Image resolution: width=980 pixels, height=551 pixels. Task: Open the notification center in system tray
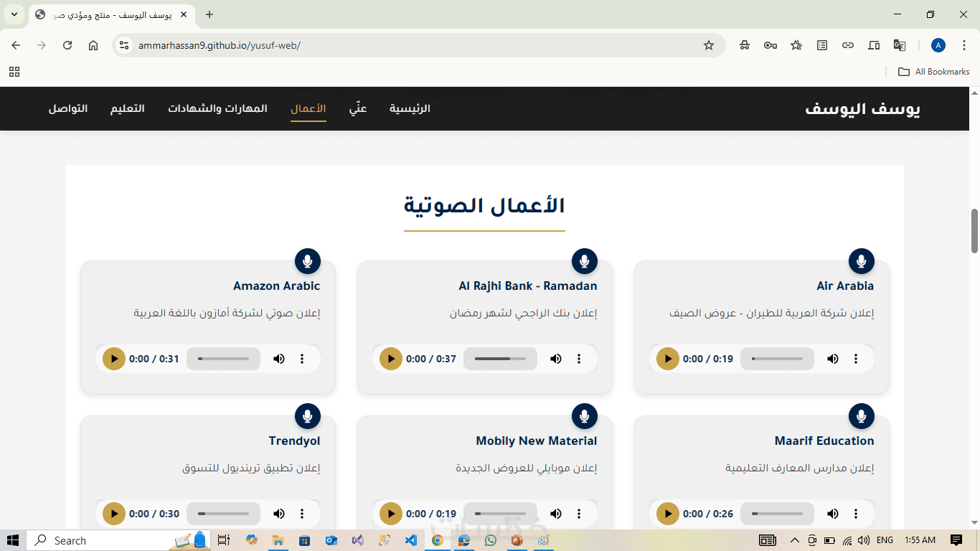(956, 540)
